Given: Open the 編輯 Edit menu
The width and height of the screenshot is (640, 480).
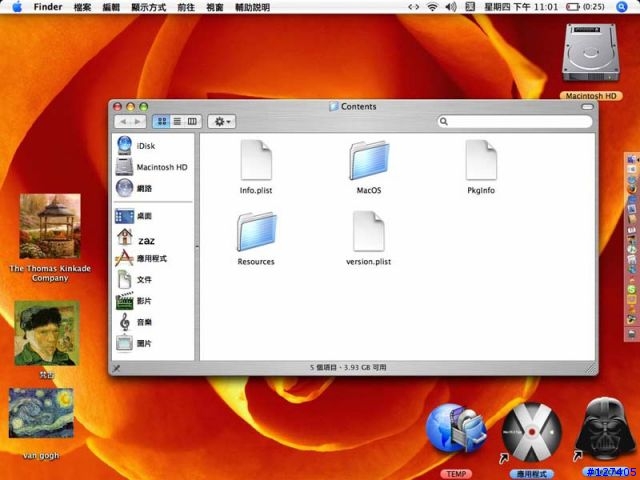Looking at the screenshot, I should tap(111, 7).
